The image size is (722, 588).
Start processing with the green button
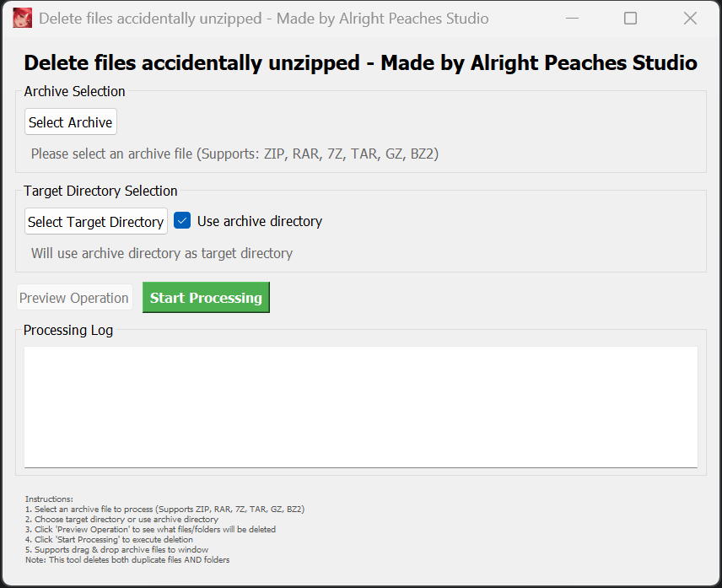pos(206,298)
